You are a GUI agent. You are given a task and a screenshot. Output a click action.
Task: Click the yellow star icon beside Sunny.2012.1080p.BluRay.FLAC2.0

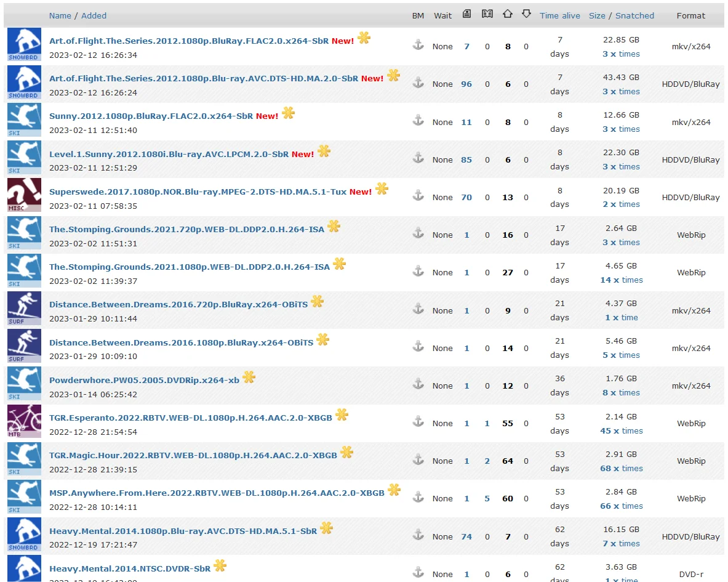[x=289, y=113]
